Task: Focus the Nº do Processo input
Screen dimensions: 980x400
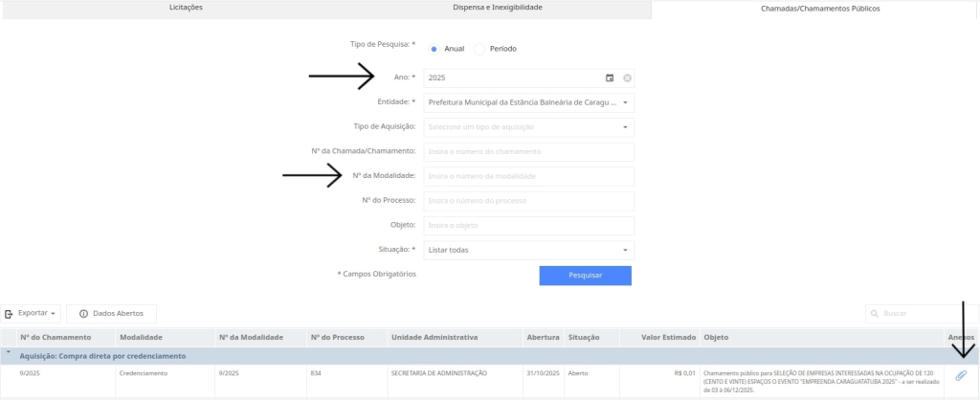Action: (528, 201)
